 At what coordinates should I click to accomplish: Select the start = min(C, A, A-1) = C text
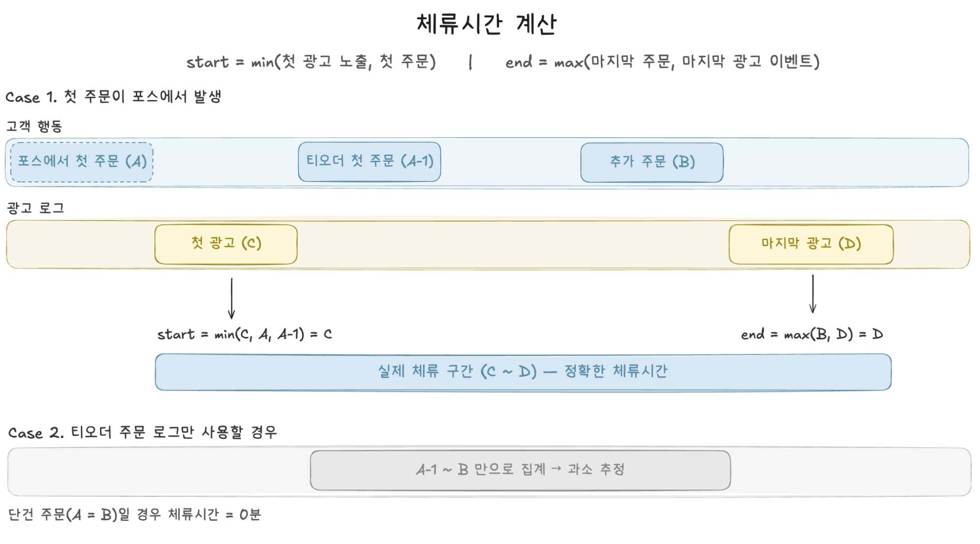[x=244, y=334]
